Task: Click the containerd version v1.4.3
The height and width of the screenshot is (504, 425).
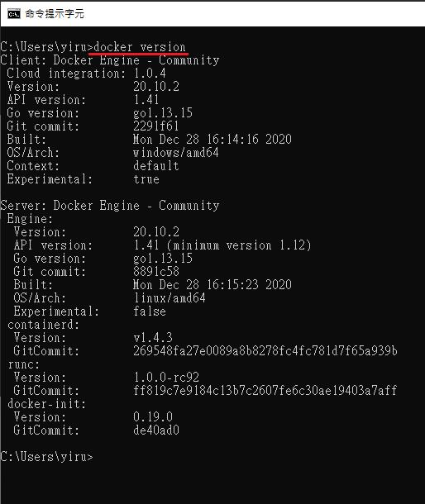Action: 153,337
